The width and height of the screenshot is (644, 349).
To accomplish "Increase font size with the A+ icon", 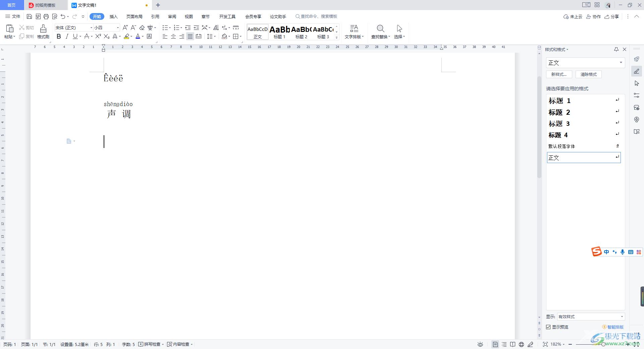I will tap(125, 28).
